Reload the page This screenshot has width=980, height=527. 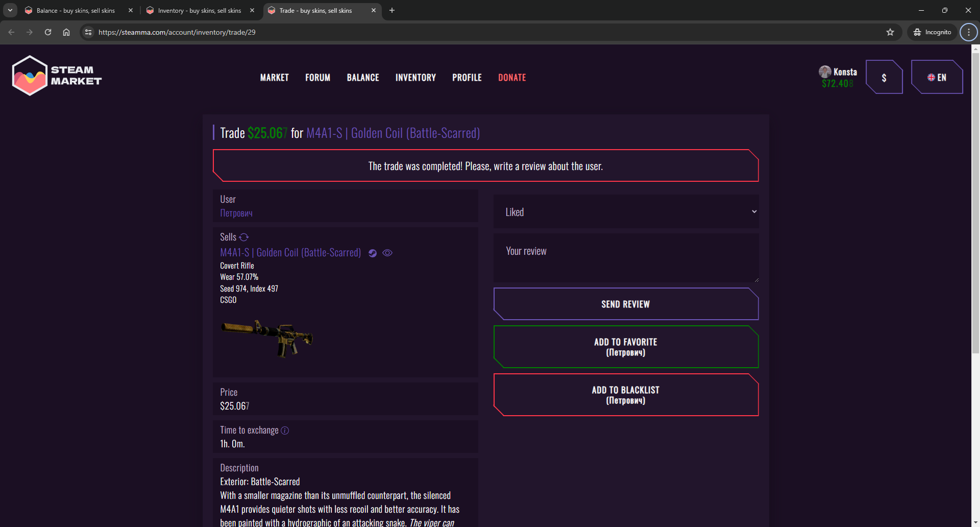(x=48, y=32)
